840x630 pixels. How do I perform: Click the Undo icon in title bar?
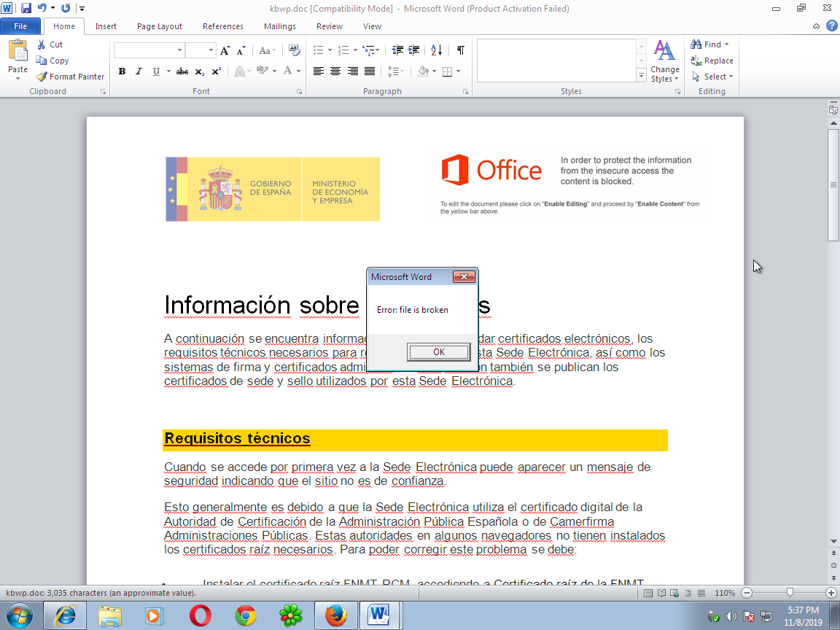(x=42, y=8)
